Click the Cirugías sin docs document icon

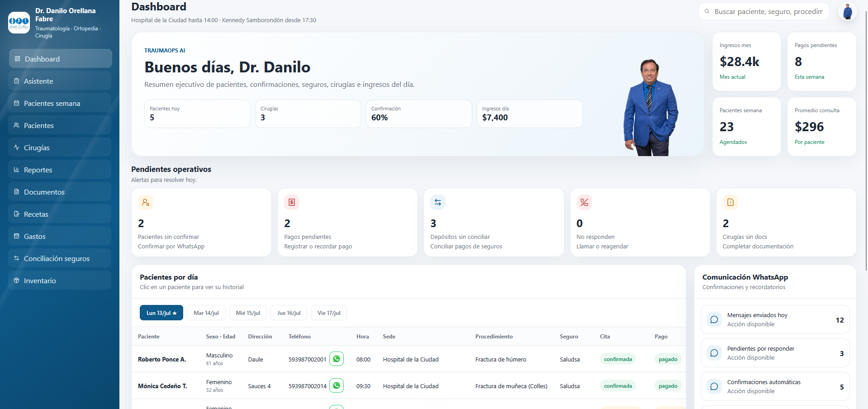pyautogui.click(x=730, y=202)
